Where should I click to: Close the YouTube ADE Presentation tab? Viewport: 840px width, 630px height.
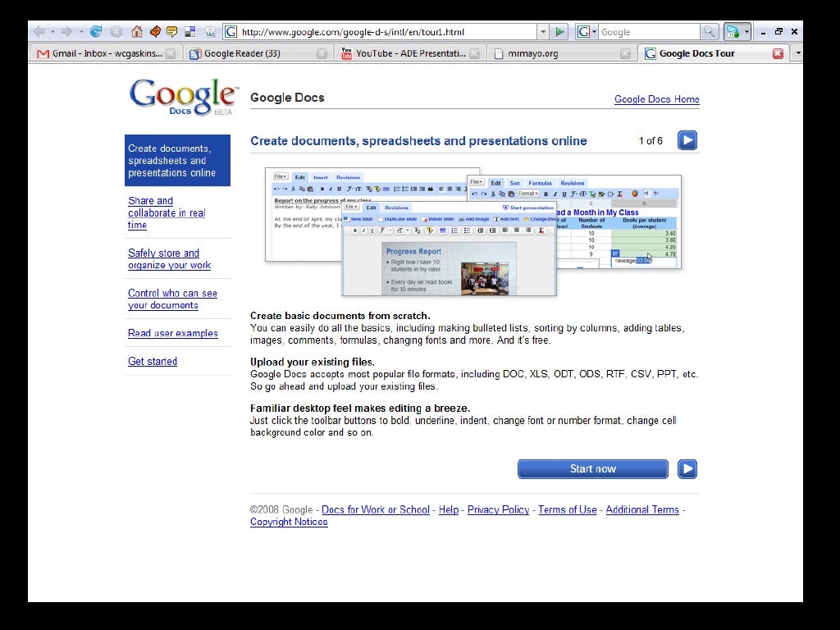click(474, 53)
